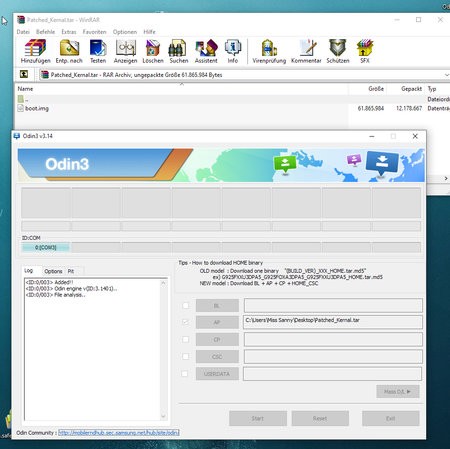This screenshot has width=450, height=449.
Task: Click the CP file path field
Action: [333, 339]
